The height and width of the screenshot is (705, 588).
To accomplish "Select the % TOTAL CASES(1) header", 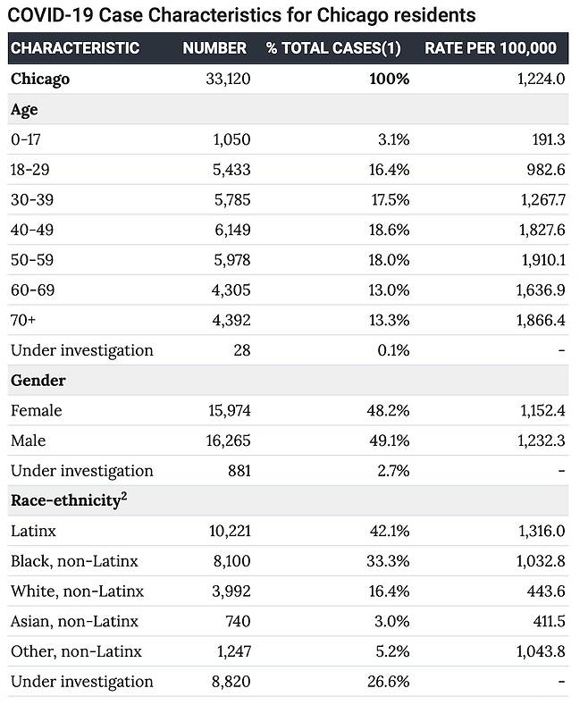I will (x=333, y=47).
